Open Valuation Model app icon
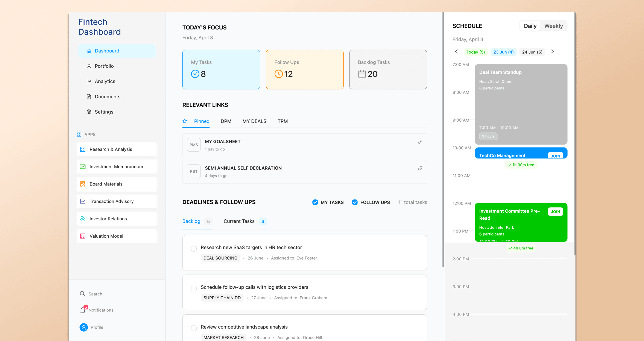Viewport: 644px width, 341px height. tap(83, 236)
